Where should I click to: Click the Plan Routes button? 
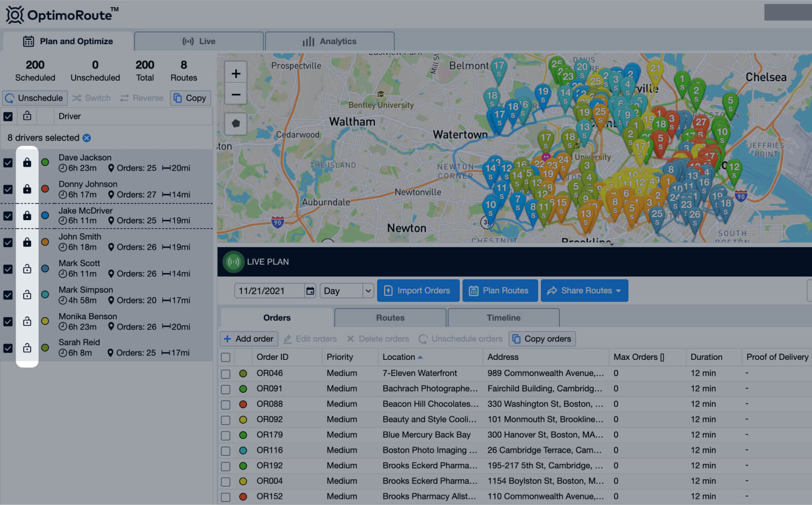(500, 290)
